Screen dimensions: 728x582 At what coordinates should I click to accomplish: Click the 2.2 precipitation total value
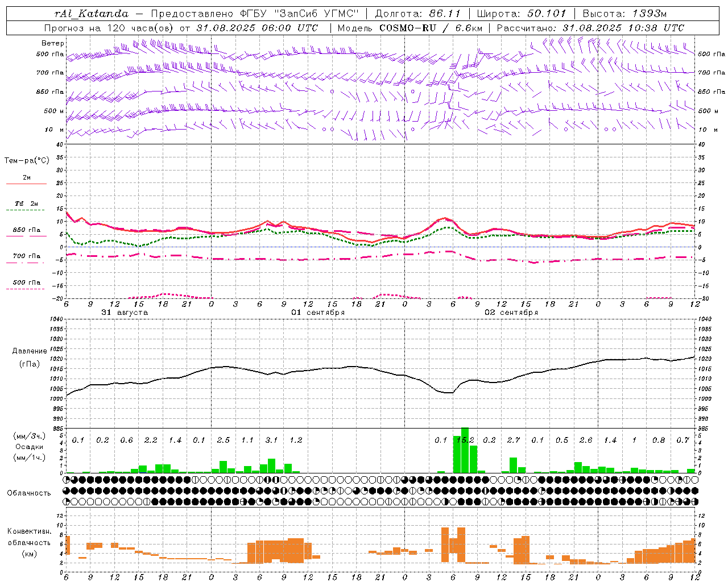tap(151, 440)
